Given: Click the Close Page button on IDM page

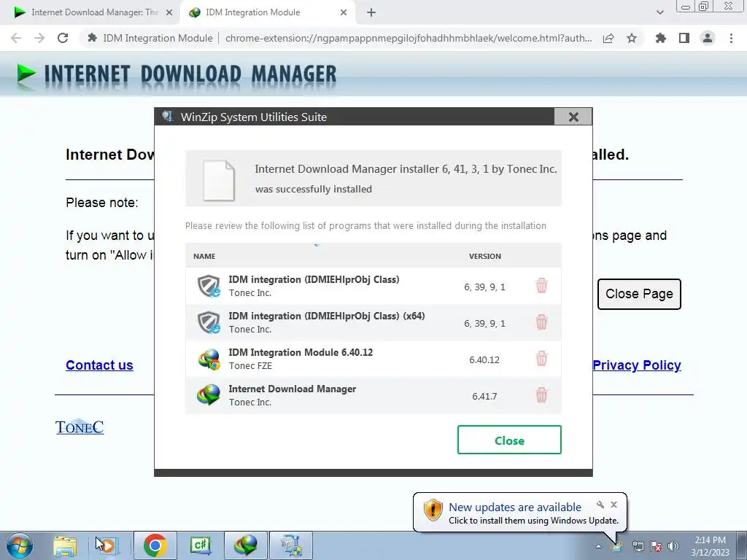Looking at the screenshot, I should tap(639, 294).
